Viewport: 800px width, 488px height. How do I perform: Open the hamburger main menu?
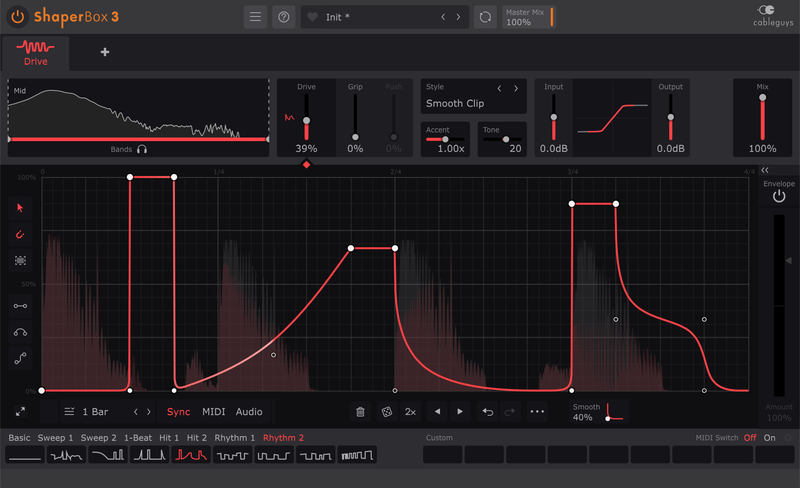[x=255, y=17]
